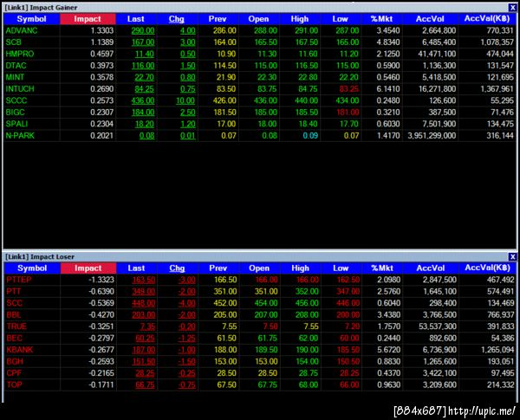Select the TOP symbol
This screenshot has height=420, width=520.
click(14, 384)
